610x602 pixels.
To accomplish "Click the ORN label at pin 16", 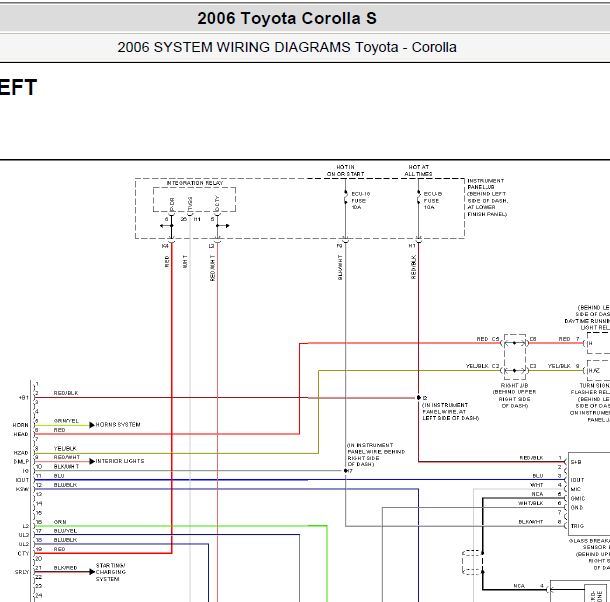I will [60, 522].
